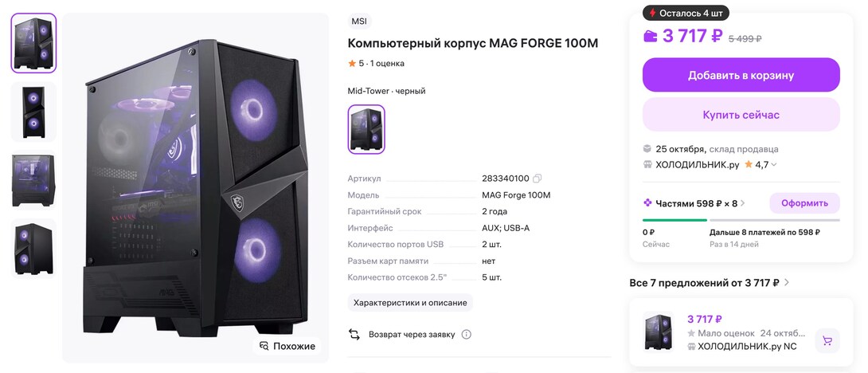868x373 pixels.
Task: Open "Характеристики и описание" section
Action: tap(410, 303)
